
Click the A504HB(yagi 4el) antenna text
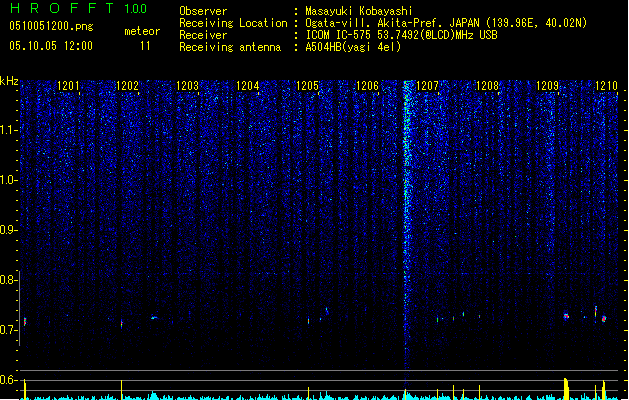[x=353, y=47]
